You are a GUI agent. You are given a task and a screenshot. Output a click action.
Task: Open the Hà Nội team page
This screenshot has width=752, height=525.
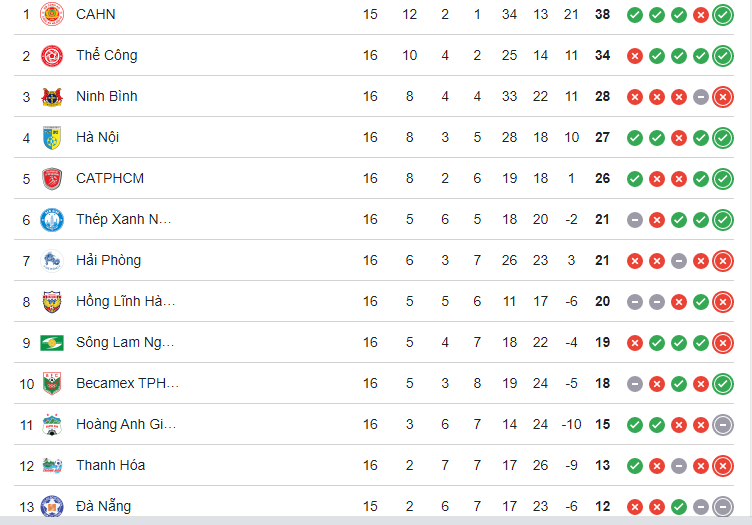click(98, 137)
